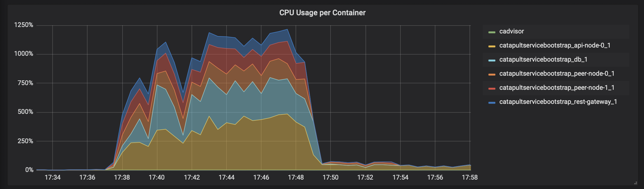Open the CPU Usage per Container panel menu
This screenshot has height=189, width=644.
click(x=322, y=13)
